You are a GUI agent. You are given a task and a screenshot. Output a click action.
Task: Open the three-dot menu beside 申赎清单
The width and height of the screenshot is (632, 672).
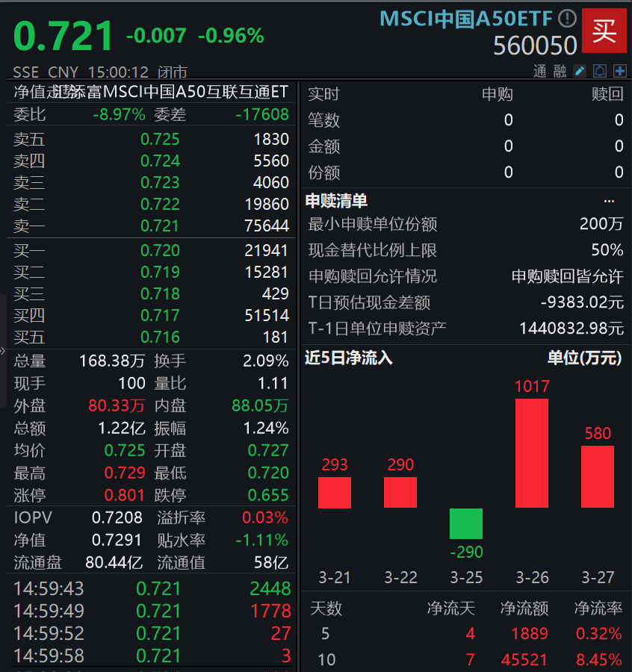[609, 201]
